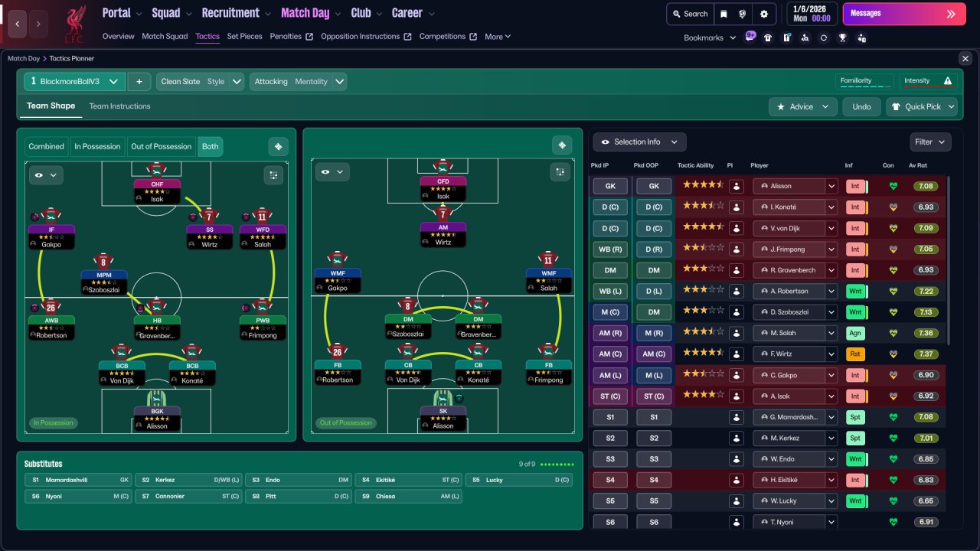Image resolution: width=980 pixels, height=551 pixels.
Task: Open the player dropdown arrow for M. Salah
Action: [x=831, y=333]
